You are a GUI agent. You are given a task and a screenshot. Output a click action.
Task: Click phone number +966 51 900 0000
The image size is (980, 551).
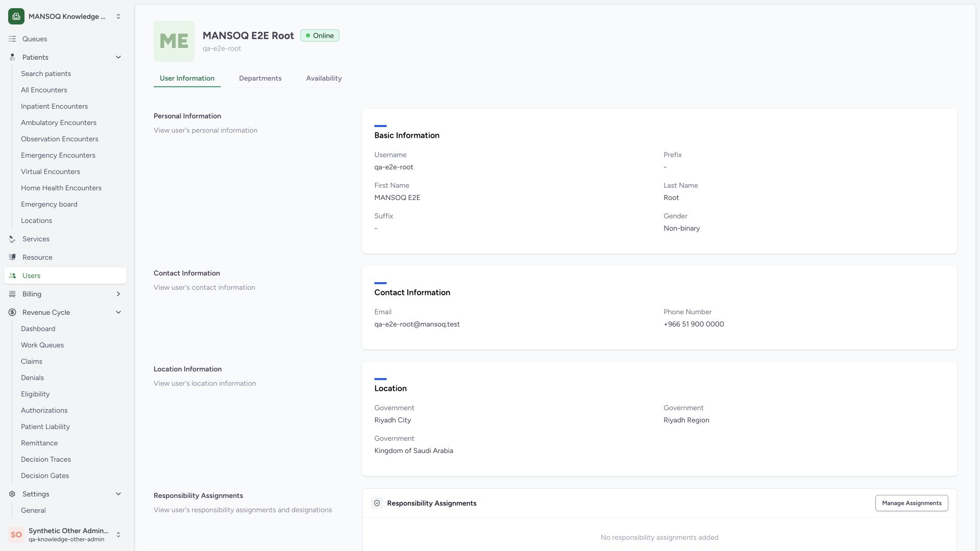pyautogui.click(x=694, y=324)
